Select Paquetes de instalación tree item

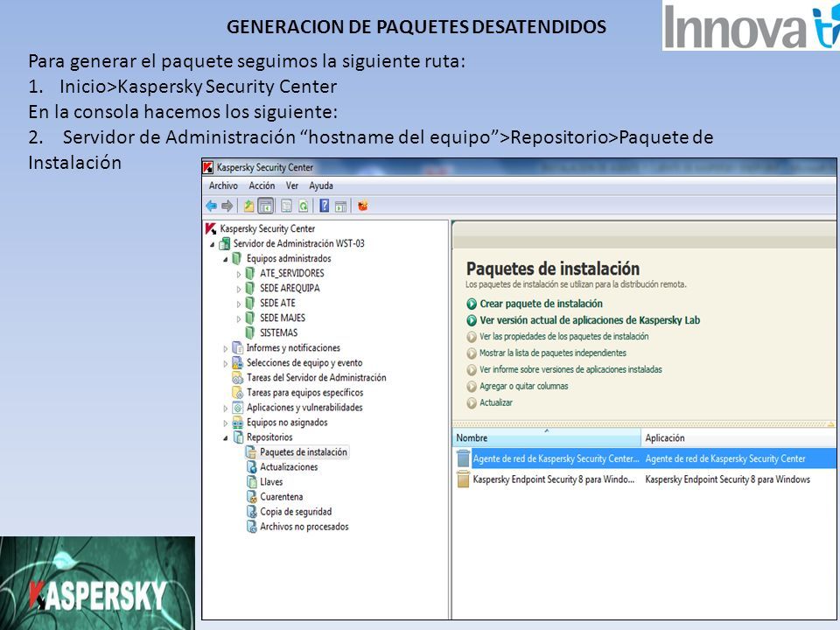pos(304,452)
